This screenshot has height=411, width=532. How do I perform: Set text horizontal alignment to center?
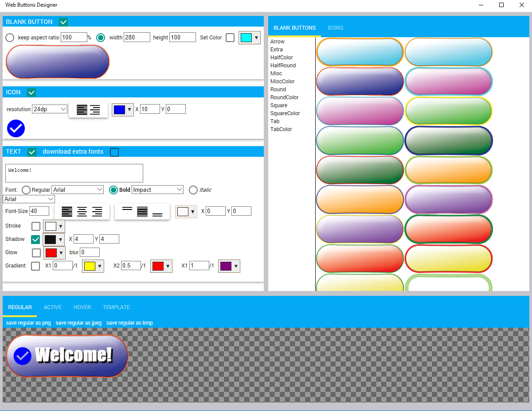(82, 212)
